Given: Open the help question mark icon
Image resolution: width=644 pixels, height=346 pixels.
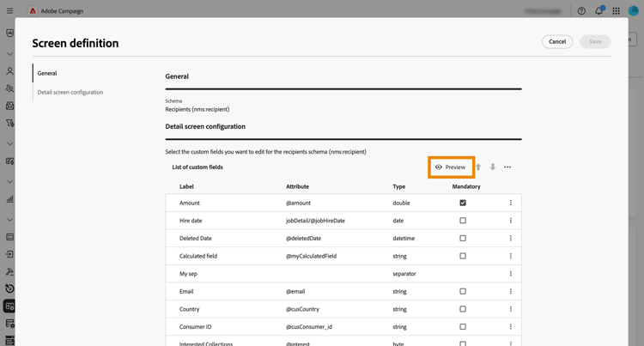Looking at the screenshot, I should [581, 11].
